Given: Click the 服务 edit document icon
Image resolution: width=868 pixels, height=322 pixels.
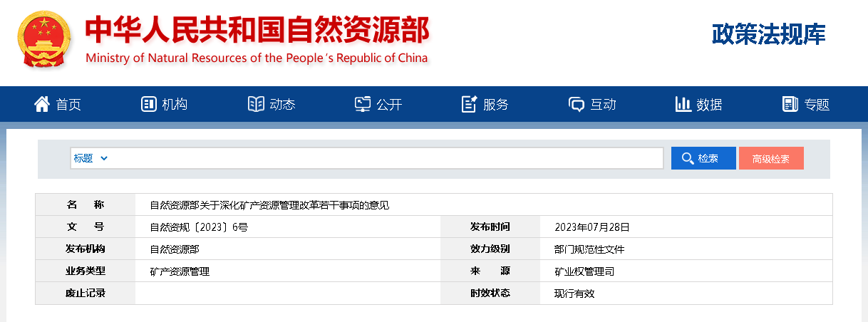Looking at the screenshot, I should 469,104.
